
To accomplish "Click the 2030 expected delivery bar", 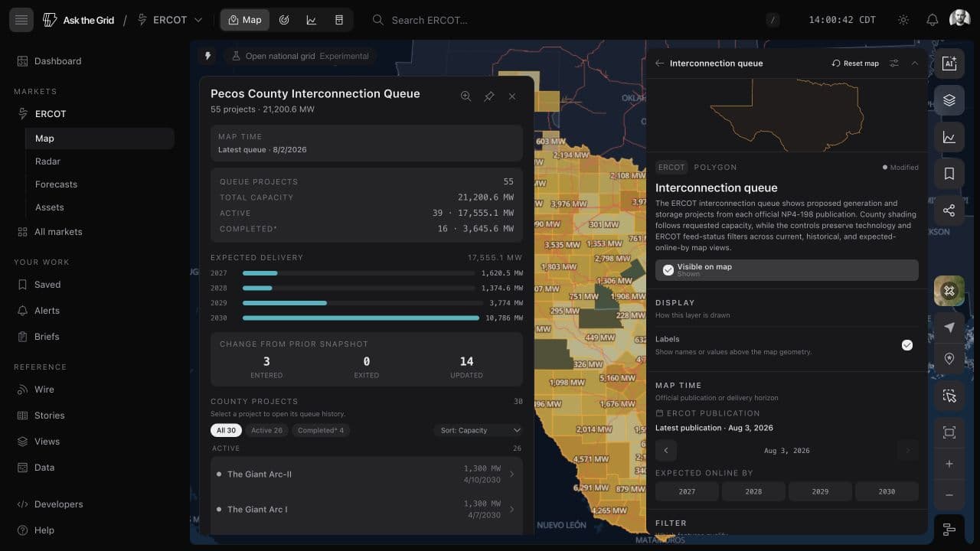I will [361, 318].
